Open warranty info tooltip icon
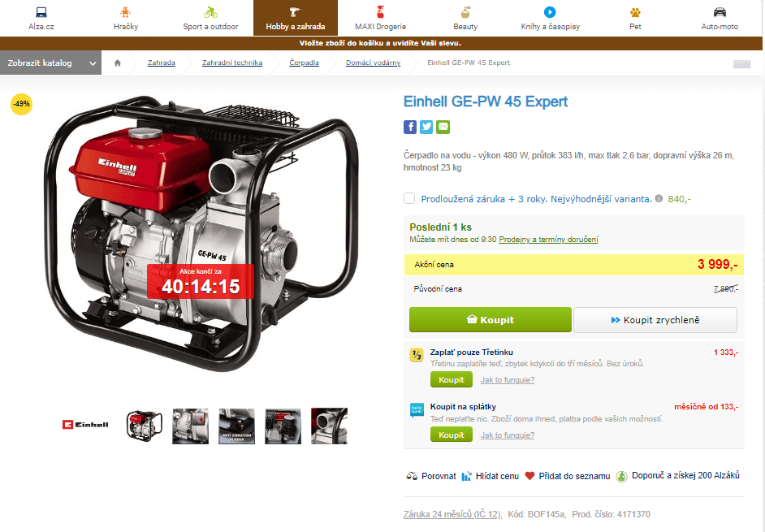 (659, 199)
